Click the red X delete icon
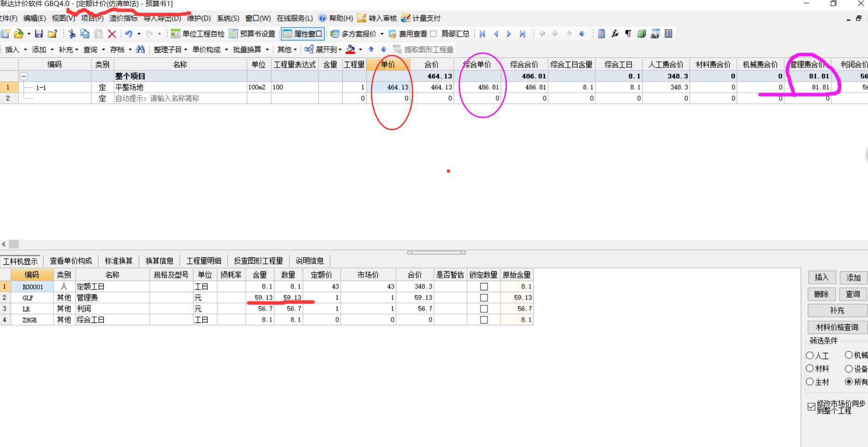The image size is (868, 447). 112,34
